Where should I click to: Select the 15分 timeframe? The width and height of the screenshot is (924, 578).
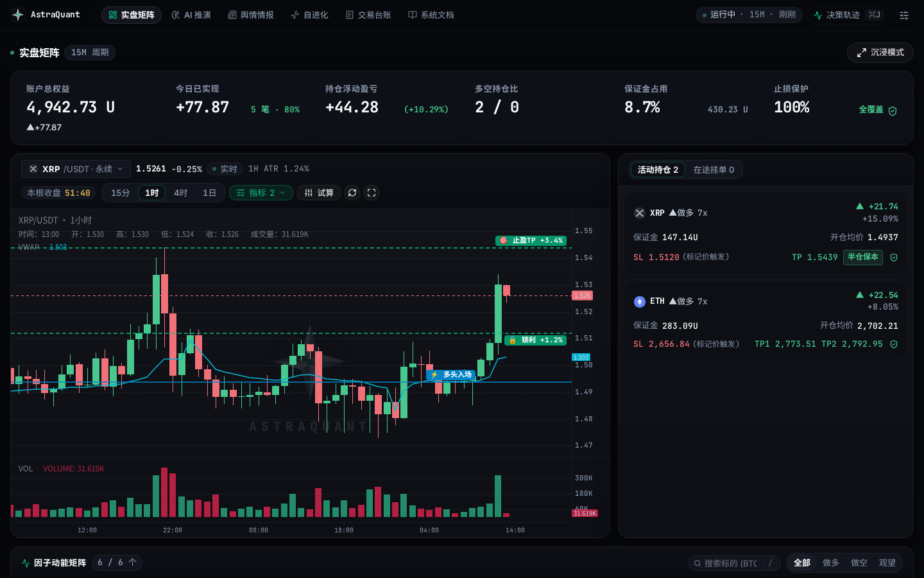click(x=121, y=193)
